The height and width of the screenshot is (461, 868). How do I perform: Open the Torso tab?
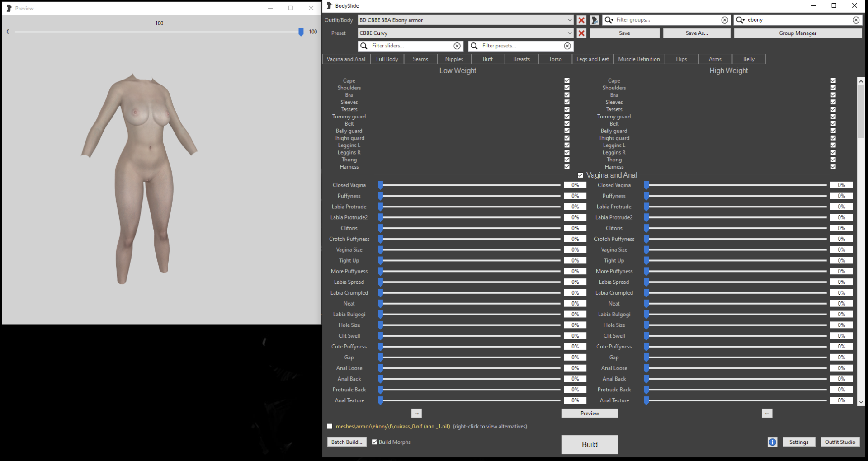pyautogui.click(x=555, y=59)
